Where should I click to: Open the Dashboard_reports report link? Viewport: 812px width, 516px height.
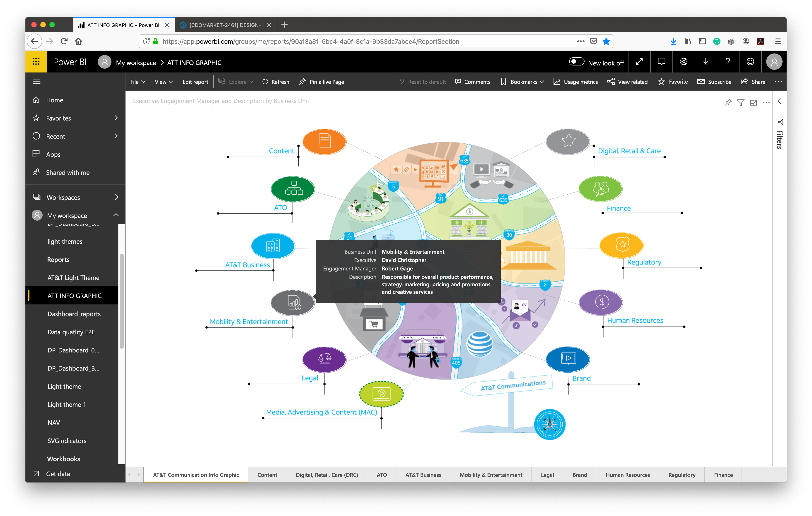[74, 314]
